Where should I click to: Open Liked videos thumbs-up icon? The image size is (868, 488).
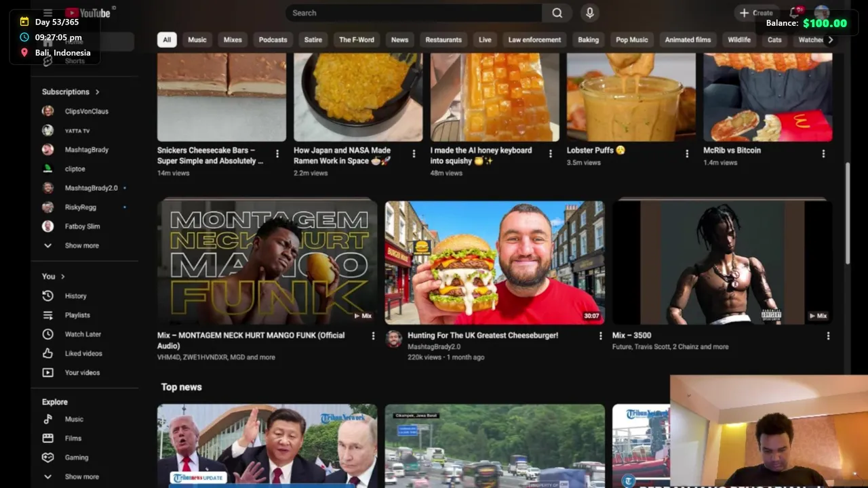(x=47, y=353)
